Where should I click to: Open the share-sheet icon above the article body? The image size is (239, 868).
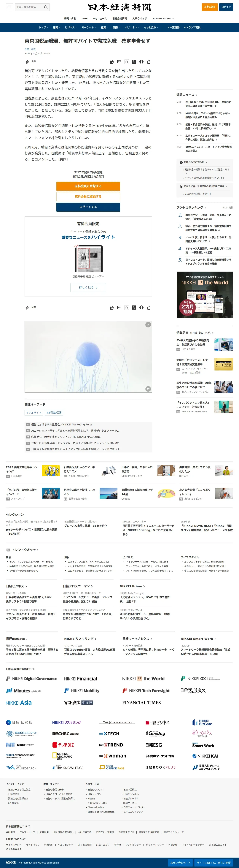(149, 62)
